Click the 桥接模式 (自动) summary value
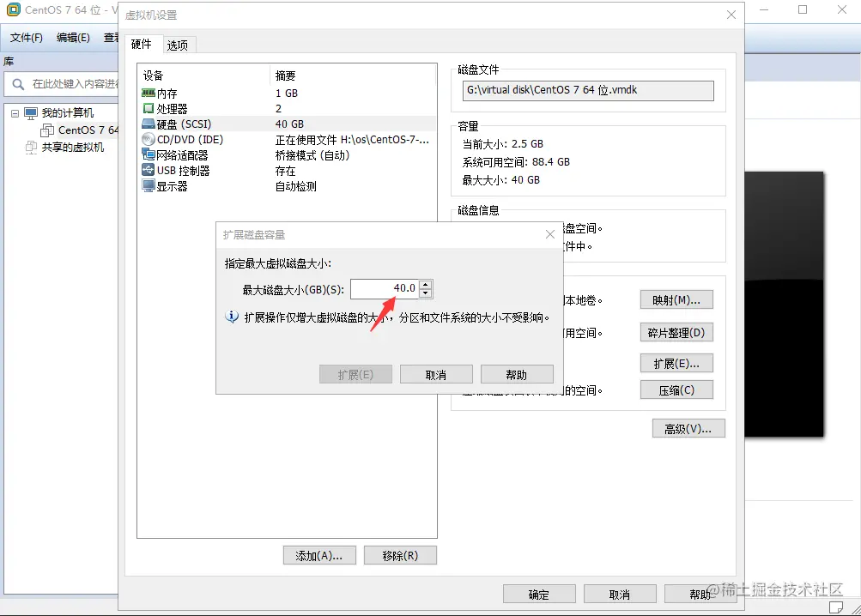Image resolution: width=861 pixels, height=616 pixels. coord(312,155)
